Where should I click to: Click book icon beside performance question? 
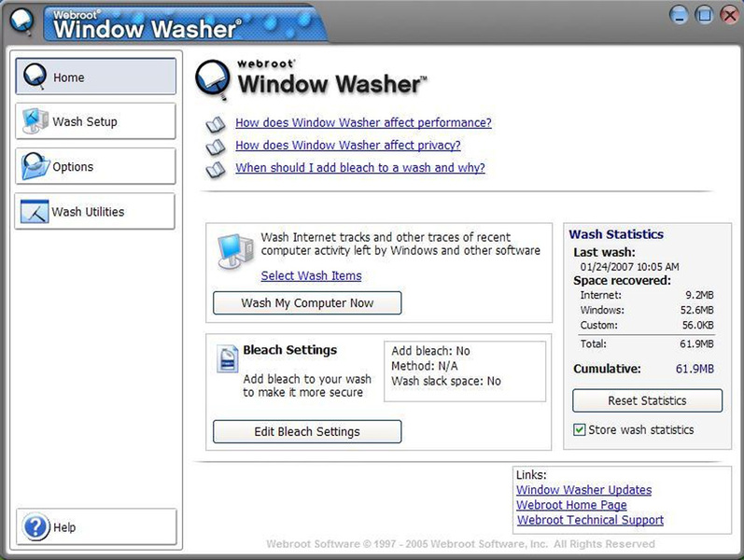[216, 125]
